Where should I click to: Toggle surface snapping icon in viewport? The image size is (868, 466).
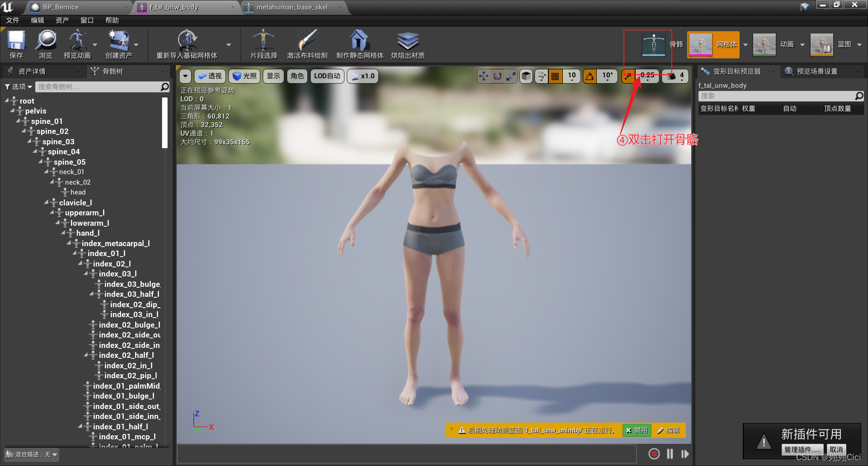pyautogui.click(x=541, y=76)
